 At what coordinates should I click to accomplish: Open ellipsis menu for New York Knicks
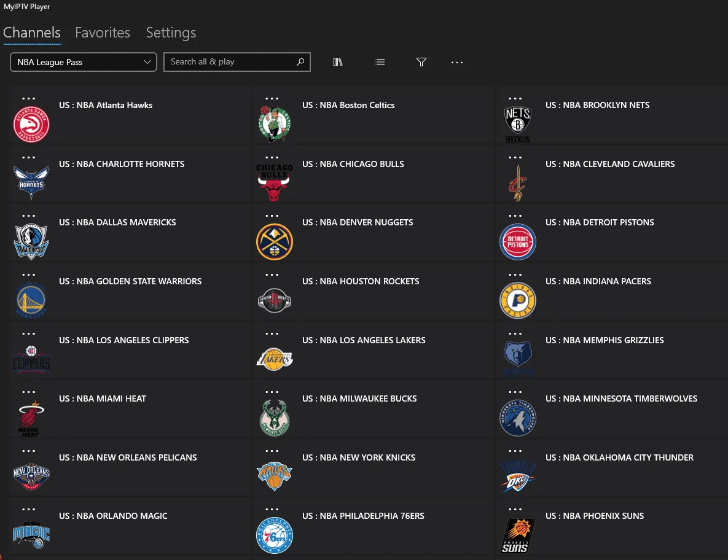(x=272, y=451)
